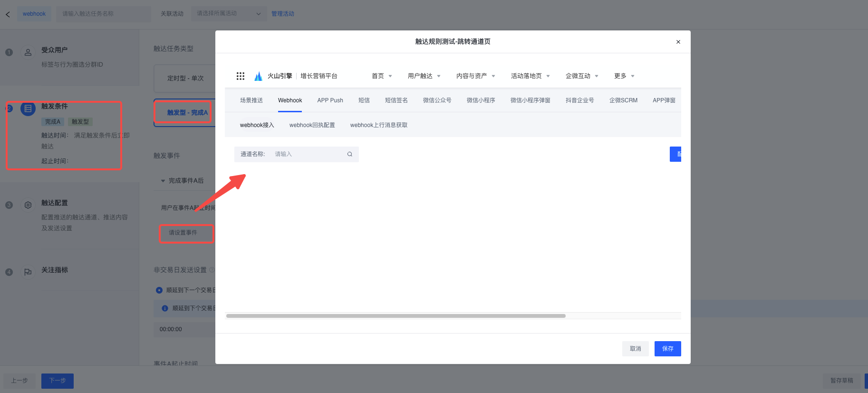
Task: Select the webhook上行消息获取 sub-tab
Action: tap(379, 125)
